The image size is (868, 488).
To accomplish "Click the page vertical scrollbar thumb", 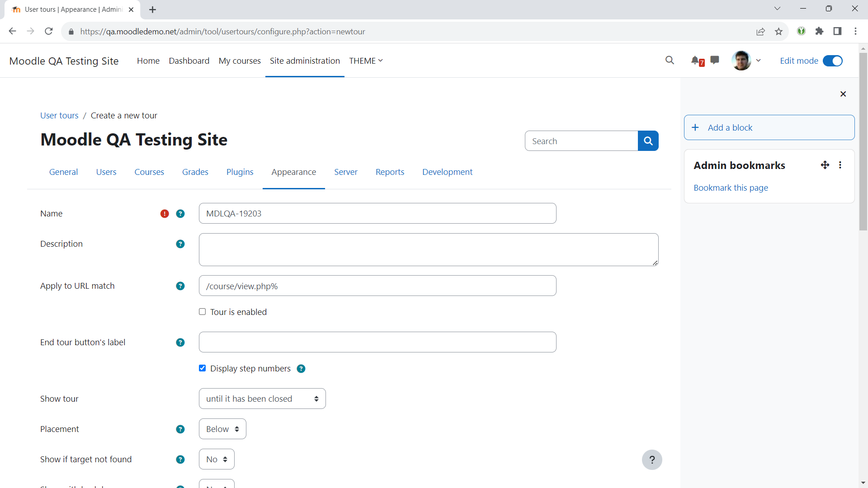I will [863, 141].
